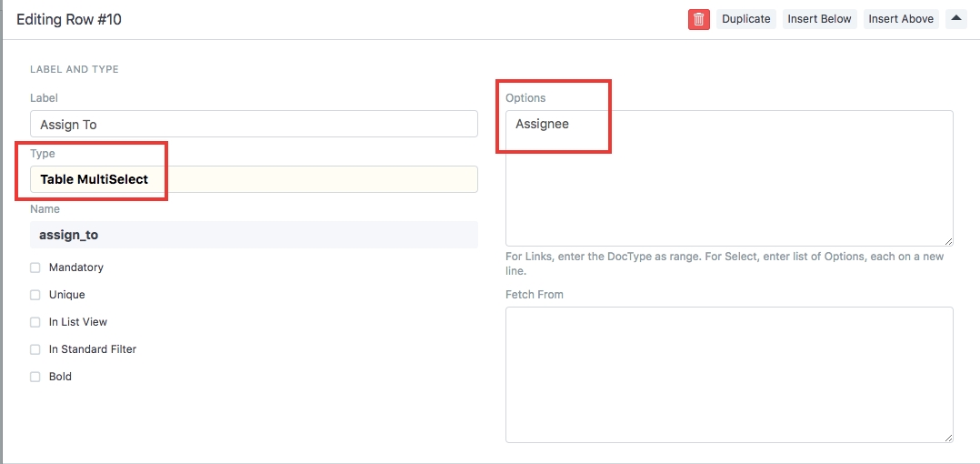
Task: Open the Type dropdown showing Table MultiSelect
Action: 254,179
